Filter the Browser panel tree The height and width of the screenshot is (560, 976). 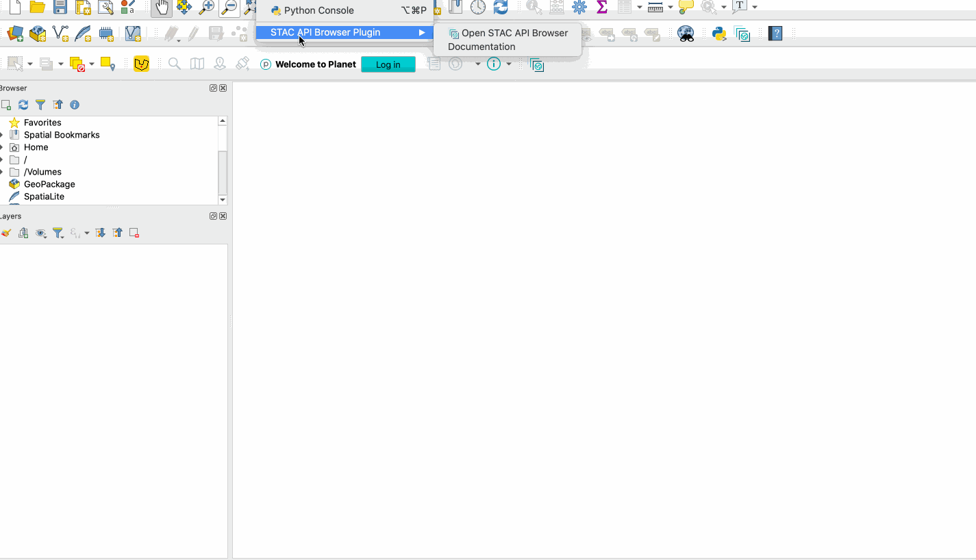point(40,105)
